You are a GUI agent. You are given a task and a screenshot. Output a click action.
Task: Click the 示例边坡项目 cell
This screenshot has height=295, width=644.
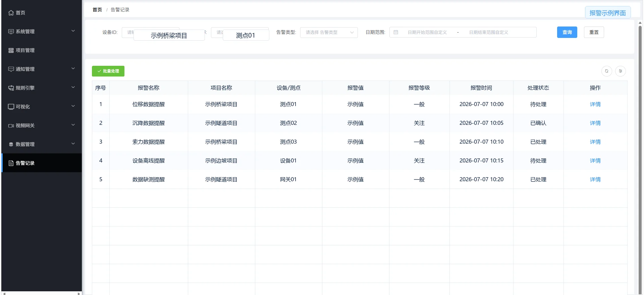pyautogui.click(x=221, y=161)
